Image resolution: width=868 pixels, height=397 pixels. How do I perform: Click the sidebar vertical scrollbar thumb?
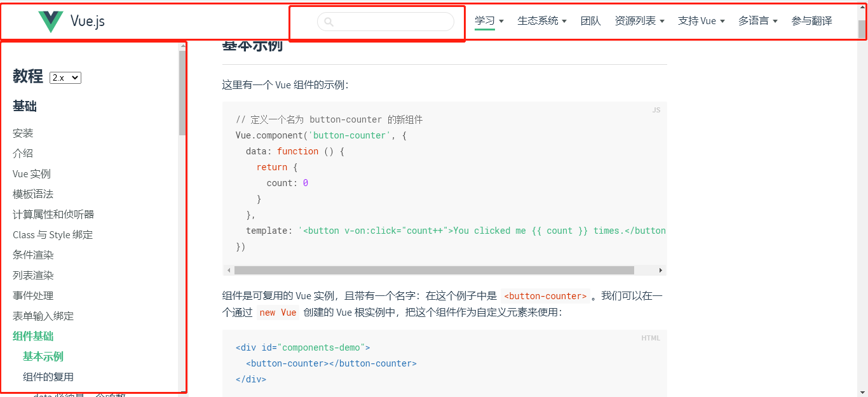182,93
